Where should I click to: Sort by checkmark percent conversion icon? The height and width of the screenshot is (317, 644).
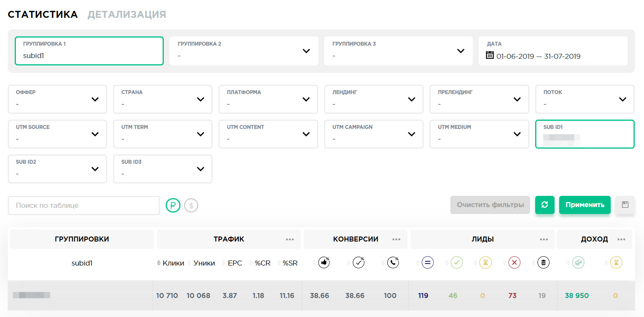[x=359, y=262]
